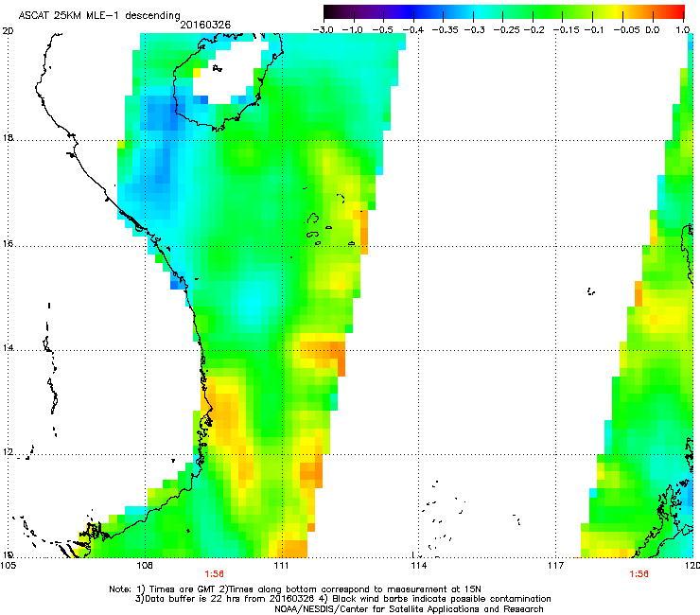Click the 117 longitude axis label
This screenshot has width=700, height=615.
(x=556, y=566)
